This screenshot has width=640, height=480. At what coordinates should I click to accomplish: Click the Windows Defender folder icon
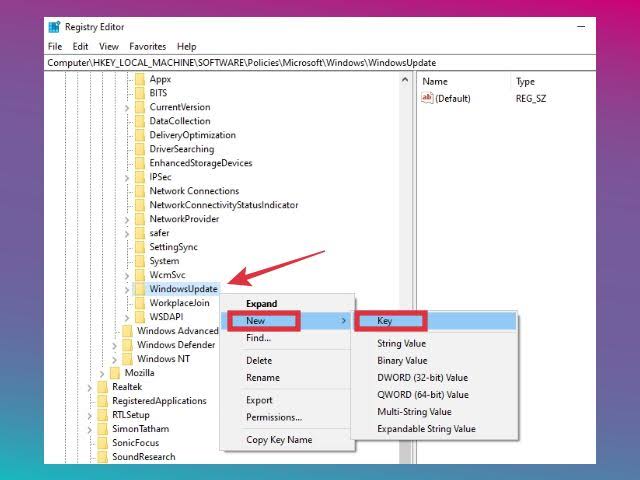[127, 345]
